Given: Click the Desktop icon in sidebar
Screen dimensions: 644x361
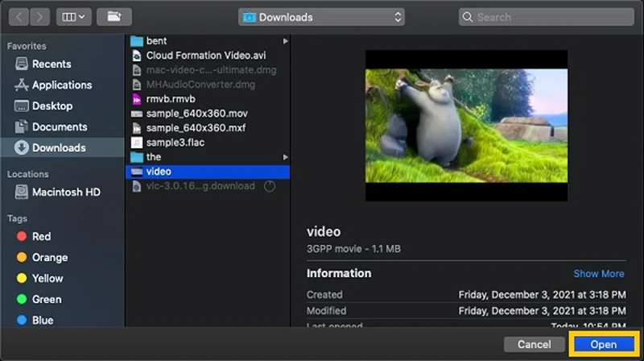Looking at the screenshot, I should coord(22,106).
